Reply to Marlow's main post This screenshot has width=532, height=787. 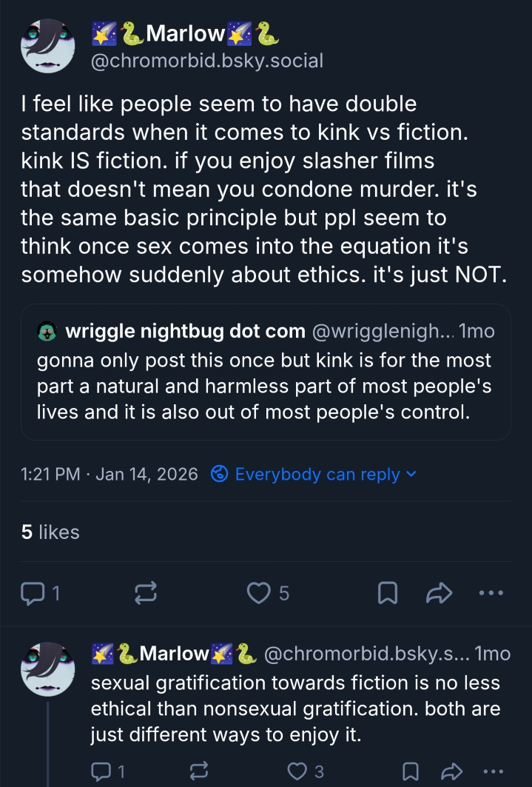[33, 592]
